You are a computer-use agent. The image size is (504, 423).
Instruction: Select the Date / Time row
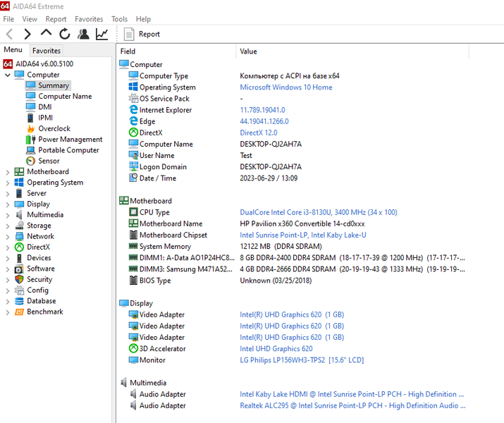point(293,178)
